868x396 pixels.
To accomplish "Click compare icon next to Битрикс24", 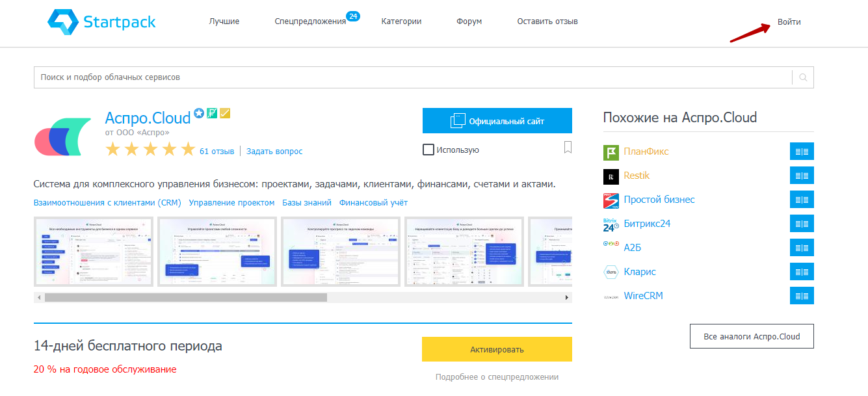I will pyautogui.click(x=802, y=224).
